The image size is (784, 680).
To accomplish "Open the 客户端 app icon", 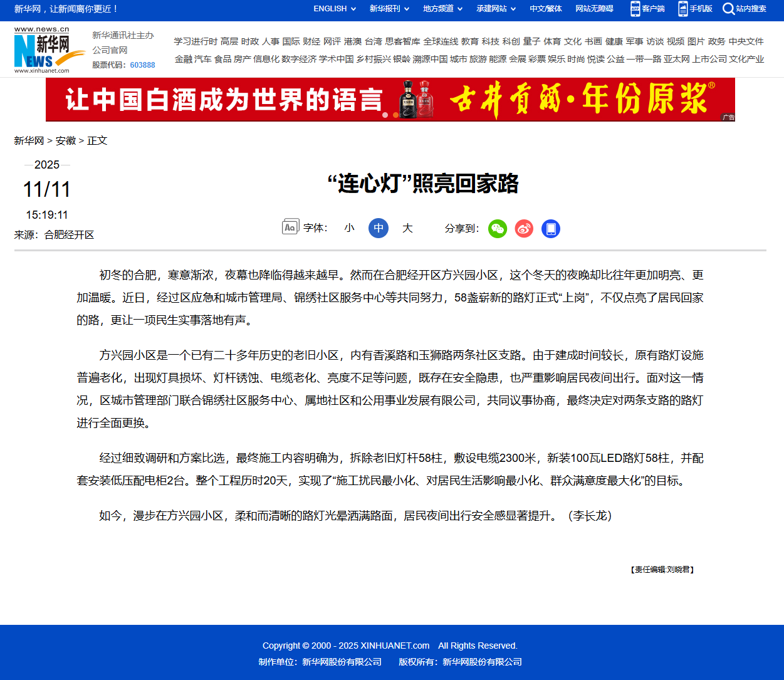I will [635, 9].
